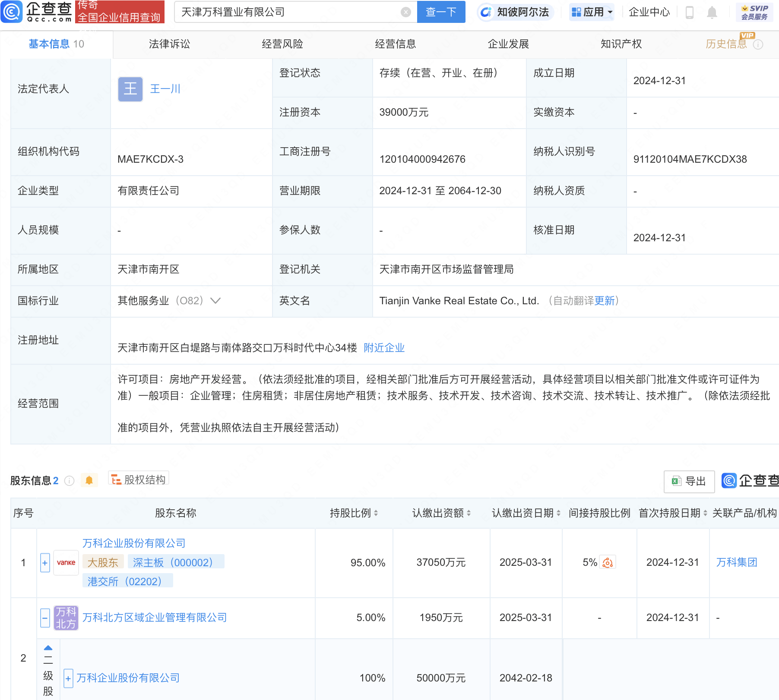Click taxpayer ID 91120104MAE7KCDX38
This screenshot has width=779, height=700.
point(690,159)
